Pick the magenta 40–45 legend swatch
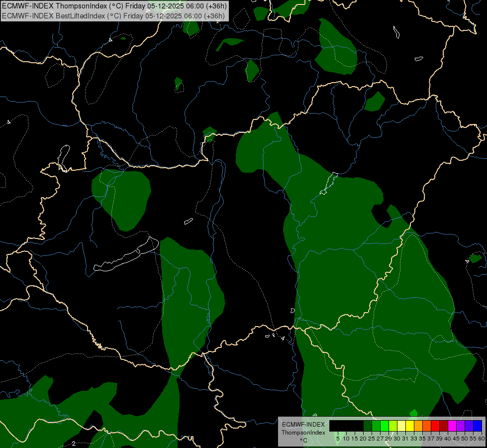The height and width of the screenshot is (448, 487). tap(452, 426)
